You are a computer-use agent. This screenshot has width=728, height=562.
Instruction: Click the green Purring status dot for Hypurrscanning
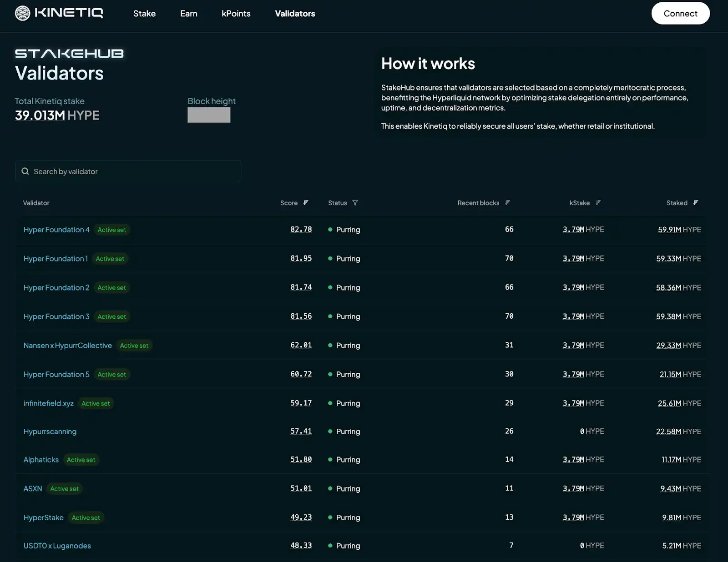point(330,431)
